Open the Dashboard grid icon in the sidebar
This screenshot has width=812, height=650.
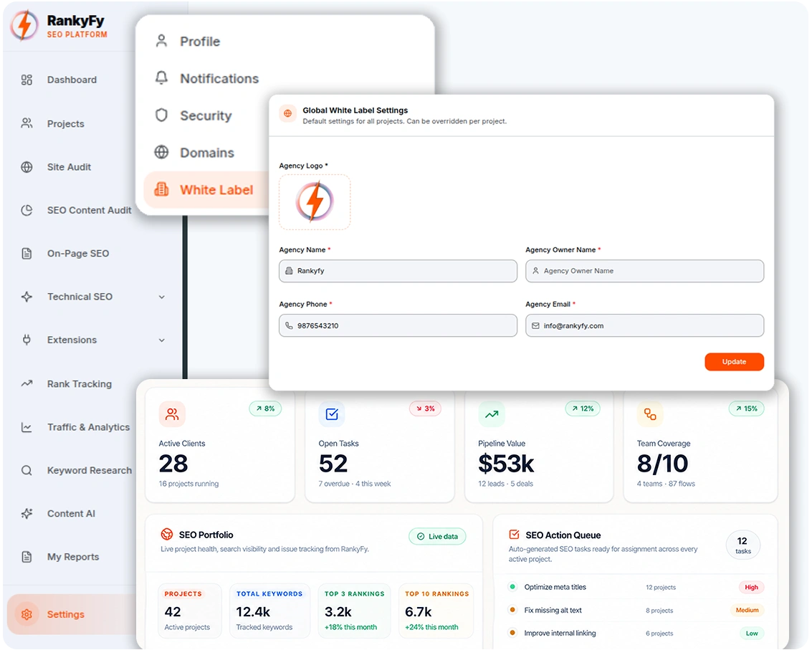(27, 80)
